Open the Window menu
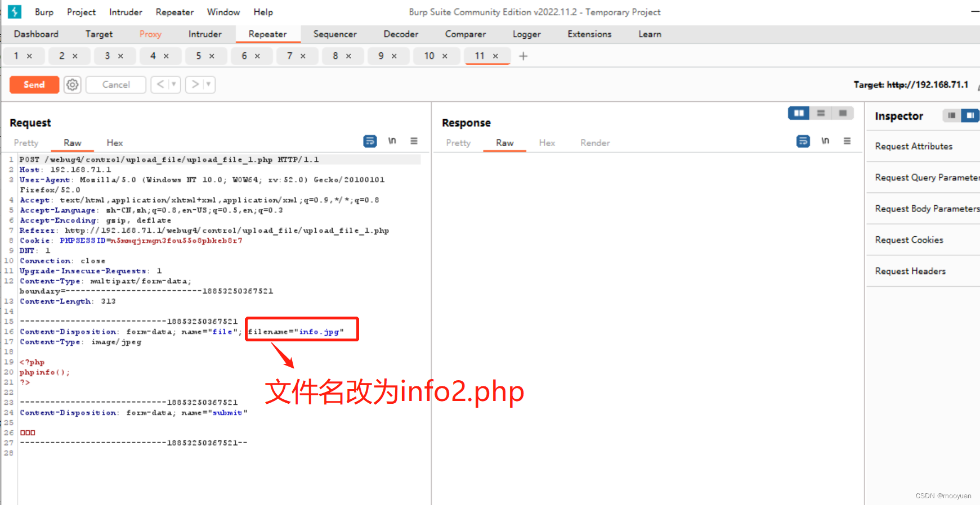 point(223,12)
